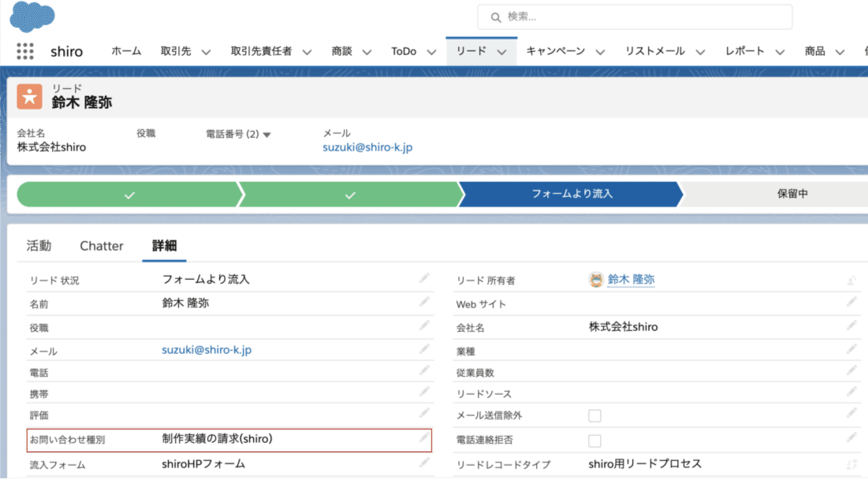Edit リード 状況 field with pencil icon

tap(424, 278)
